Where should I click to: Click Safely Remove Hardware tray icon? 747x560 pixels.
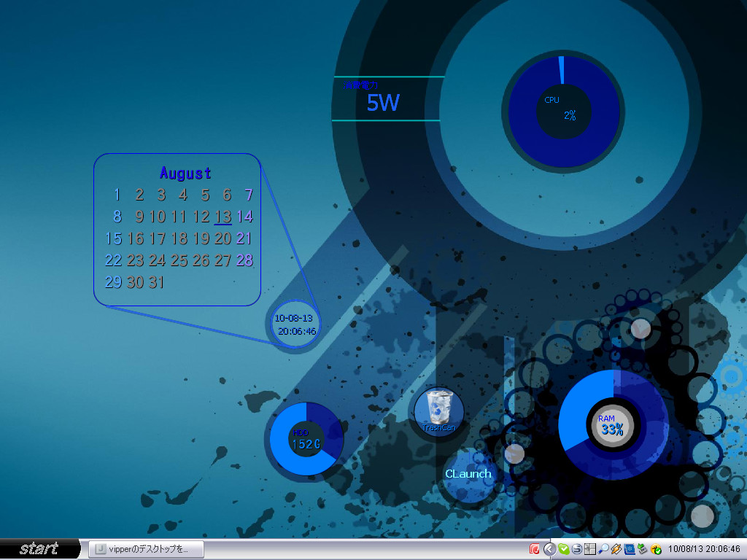[642, 549]
